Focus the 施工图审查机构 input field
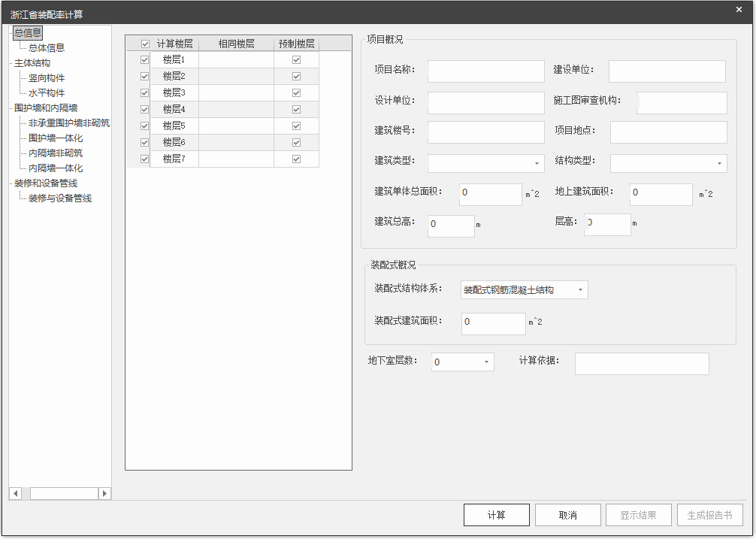 682,103
